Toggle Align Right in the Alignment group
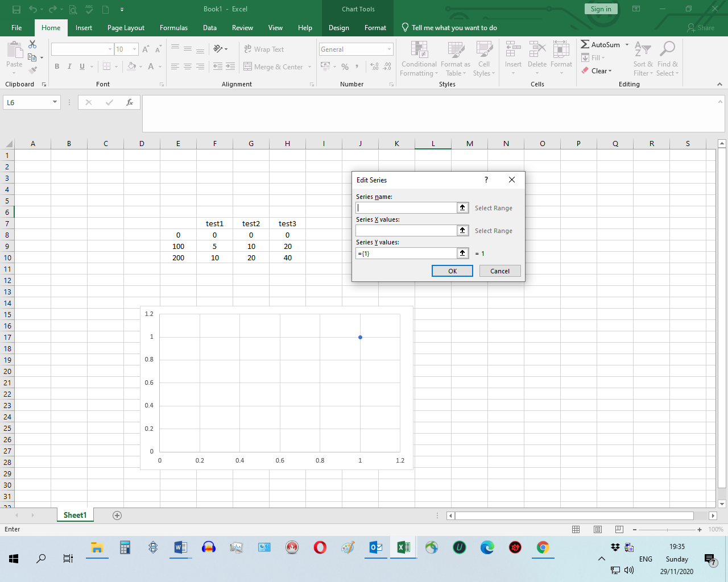This screenshot has height=582, width=728. point(200,66)
